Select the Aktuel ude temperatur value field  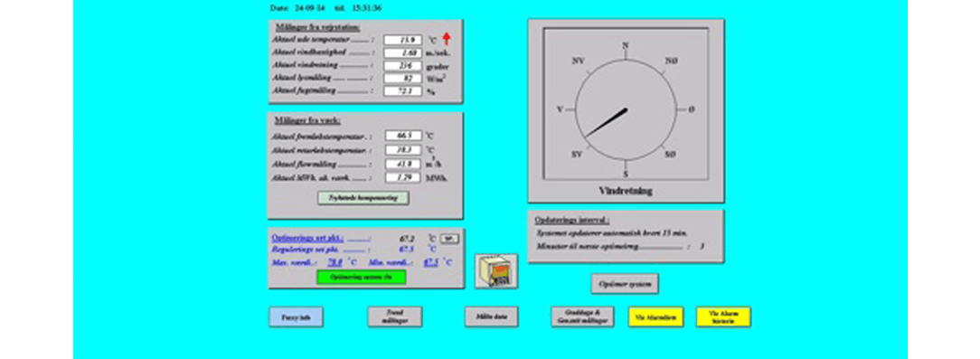403,40
